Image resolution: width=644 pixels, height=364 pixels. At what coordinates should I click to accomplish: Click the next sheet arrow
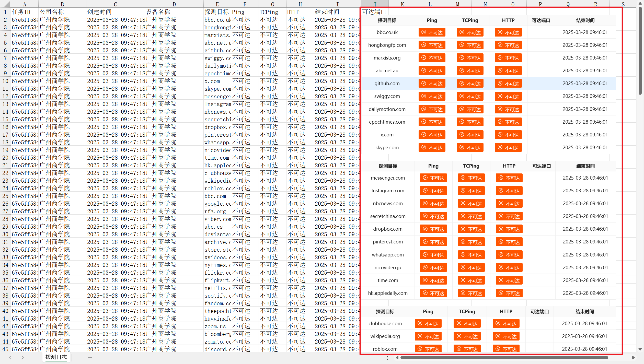click(x=22, y=358)
